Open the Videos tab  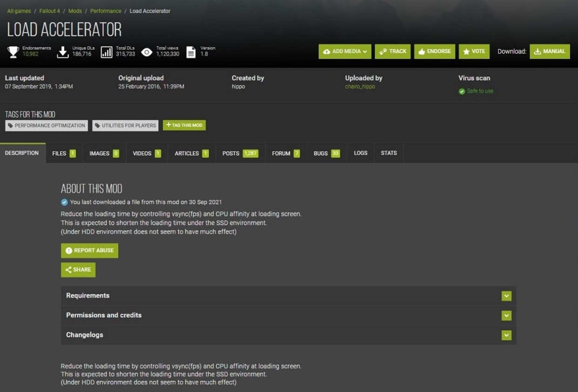click(147, 153)
